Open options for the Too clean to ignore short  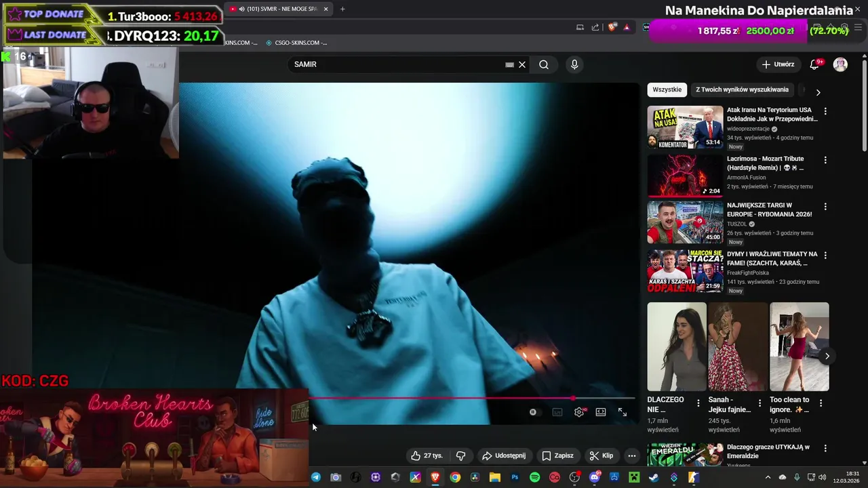click(x=821, y=403)
